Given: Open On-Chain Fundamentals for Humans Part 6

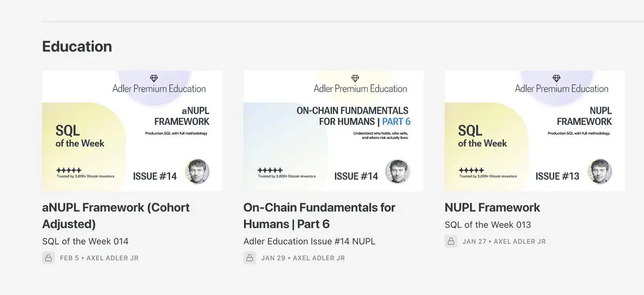Looking at the screenshot, I should (319, 215).
